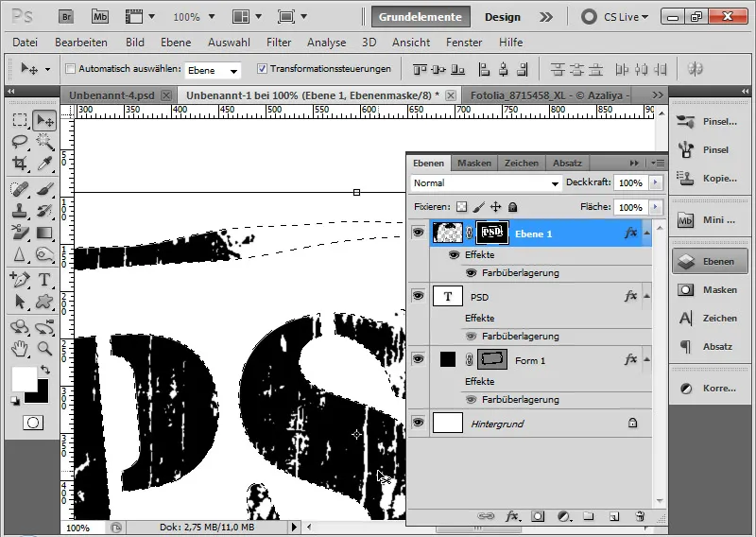Viewport: 756px width, 537px height.
Task: Hide the PSD text layer
Action: coord(418,296)
